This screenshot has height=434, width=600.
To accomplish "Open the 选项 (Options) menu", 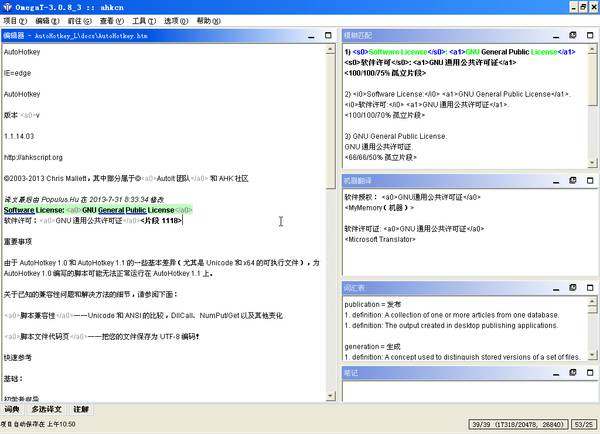I will 176,21.
